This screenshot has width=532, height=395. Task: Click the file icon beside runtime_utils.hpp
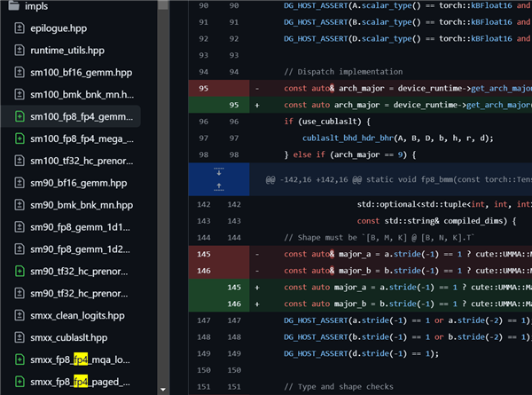pyautogui.click(x=20, y=50)
